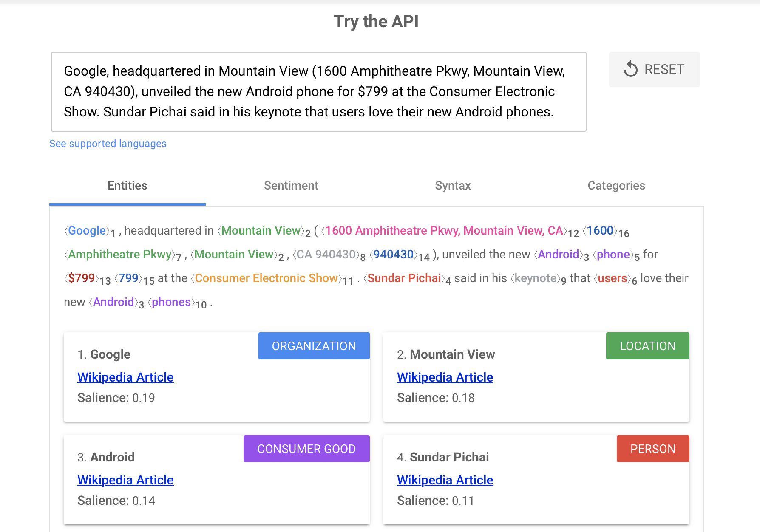Open the Syntax tab

coord(453,186)
